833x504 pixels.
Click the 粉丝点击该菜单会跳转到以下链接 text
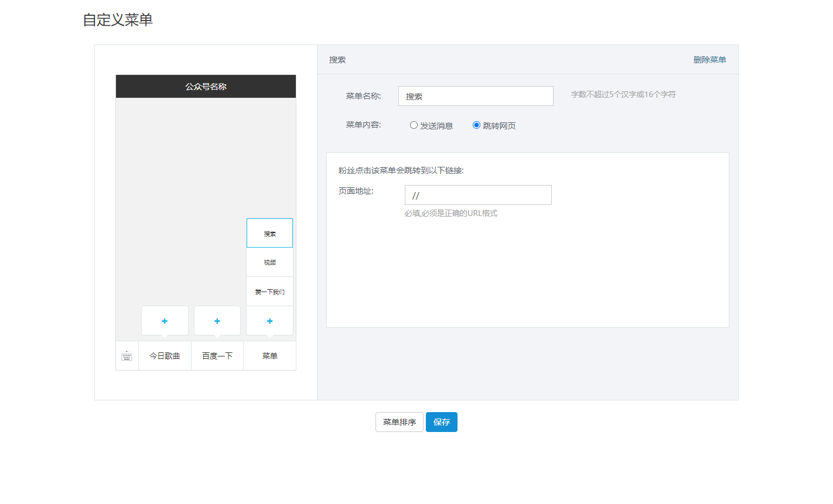401,170
